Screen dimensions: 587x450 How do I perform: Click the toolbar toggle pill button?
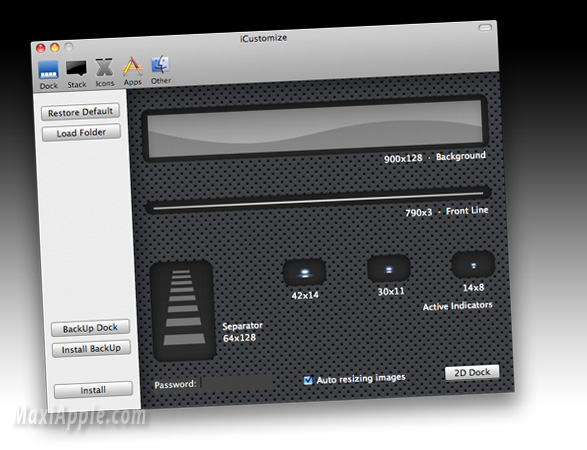[x=485, y=28]
